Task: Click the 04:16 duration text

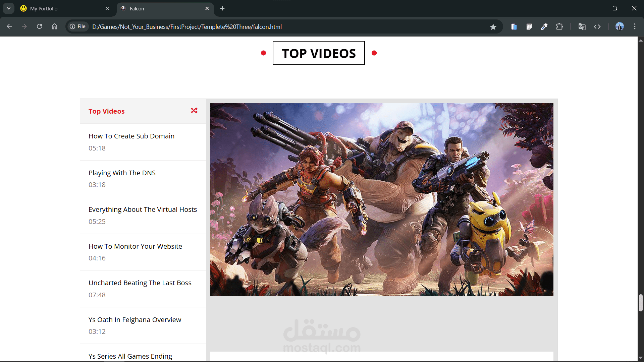Action: point(97,258)
